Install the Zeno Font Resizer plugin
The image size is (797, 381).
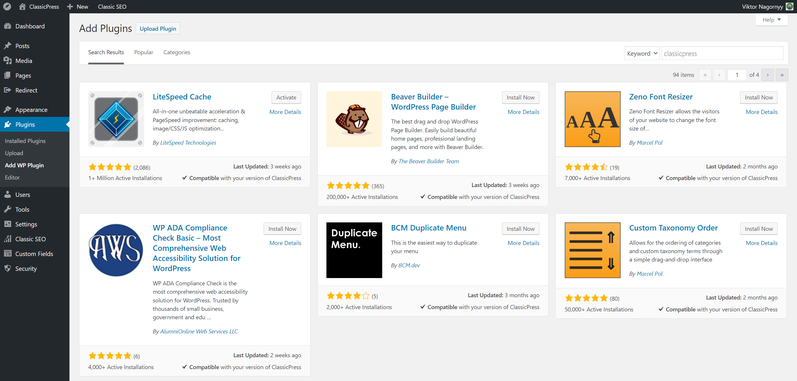pos(759,98)
